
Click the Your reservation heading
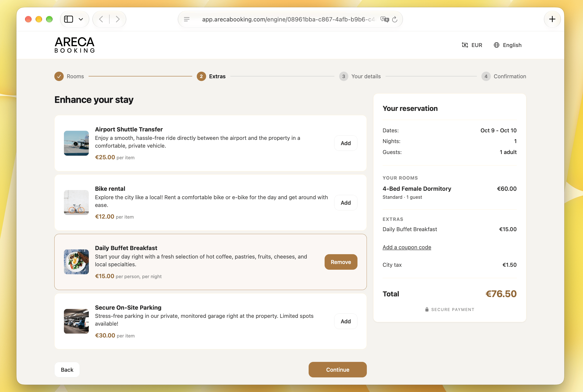[x=410, y=109]
